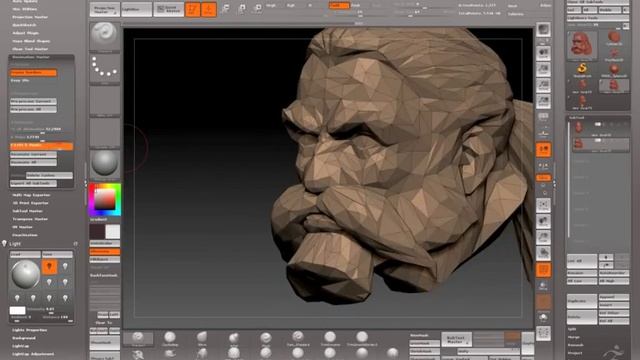The image size is (640, 360).
Task: Click the white light color swatch
Action: [x=18, y=311]
